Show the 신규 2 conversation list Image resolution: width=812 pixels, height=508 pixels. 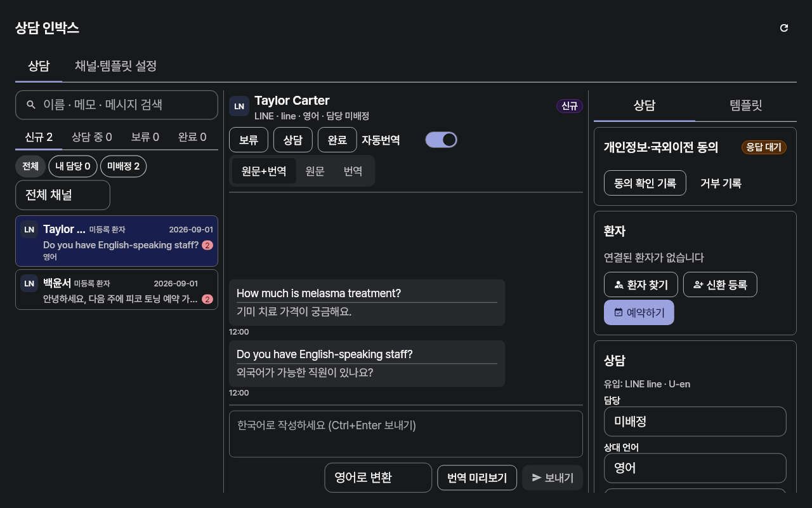tap(39, 137)
